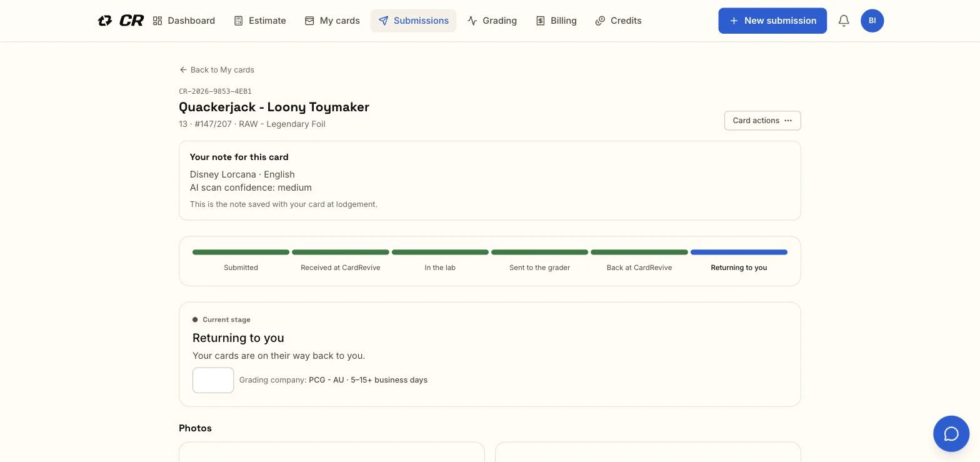Image resolution: width=980 pixels, height=462 pixels.
Task: Click the My cards box icon
Action: [x=309, y=21]
